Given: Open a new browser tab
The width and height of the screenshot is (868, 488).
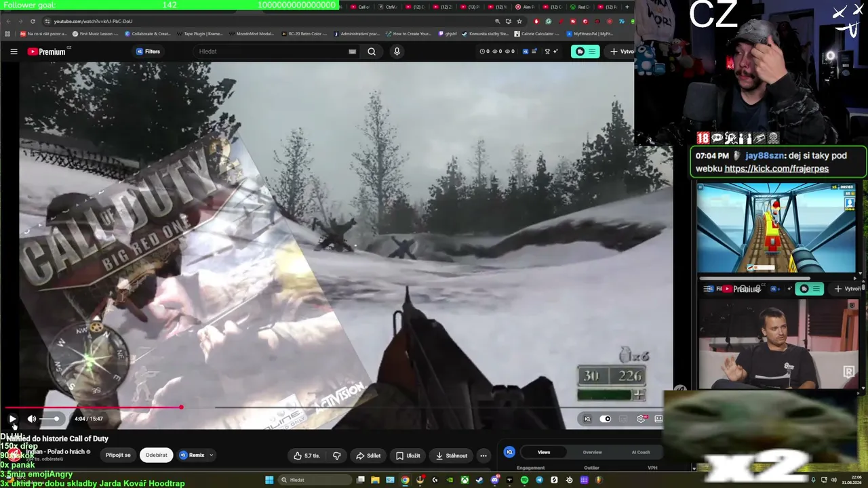Looking at the screenshot, I should 628,7.
